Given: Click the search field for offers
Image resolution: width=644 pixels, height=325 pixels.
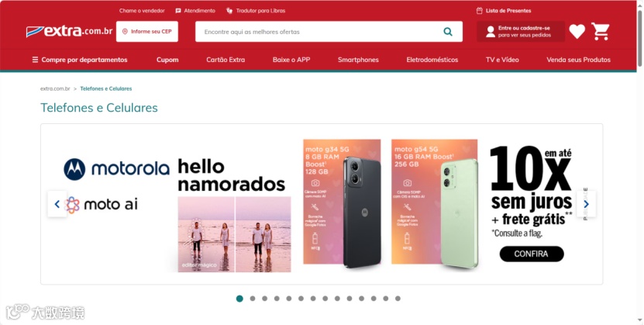Looking at the screenshot, I should tap(316, 32).
